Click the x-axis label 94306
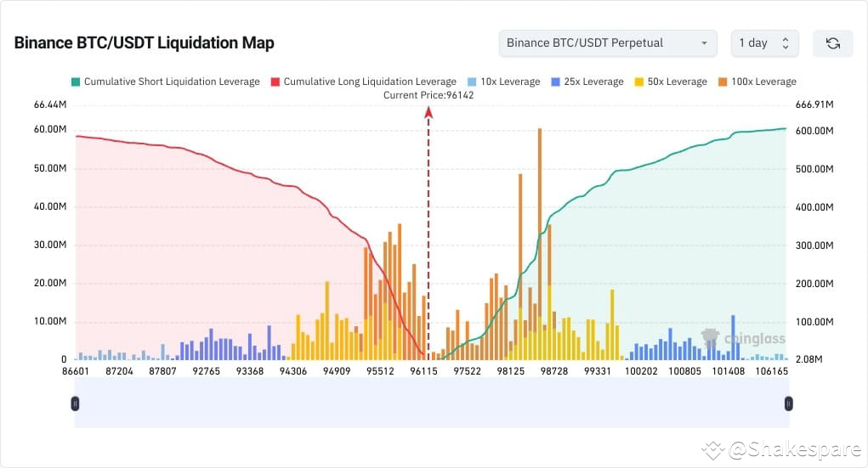This screenshot has width=868, height=468. click(292, 371)
